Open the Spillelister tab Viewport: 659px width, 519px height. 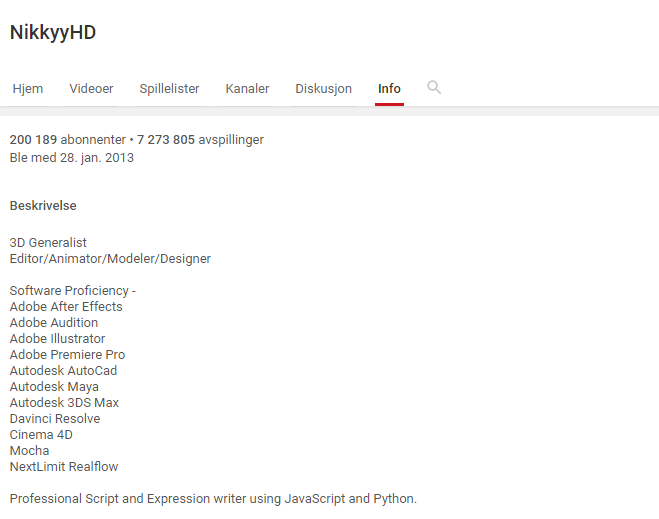click(169, 89)
